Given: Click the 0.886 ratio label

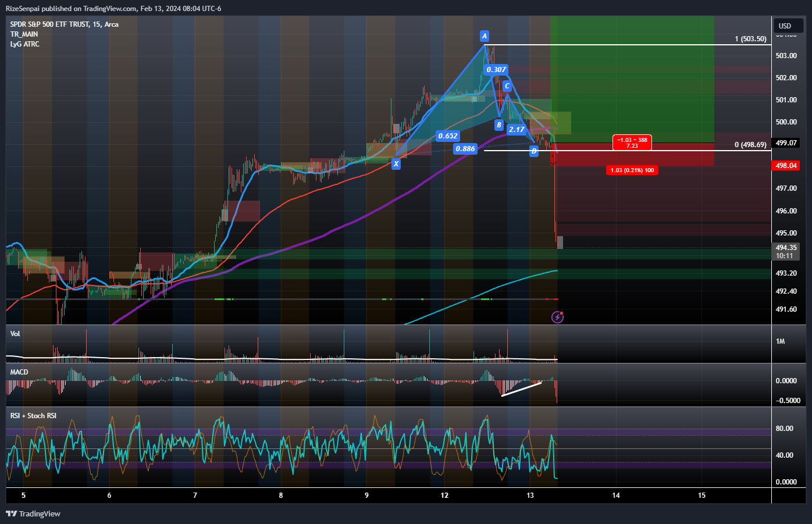Looking at the screenshot, I should tap(465, 149).
